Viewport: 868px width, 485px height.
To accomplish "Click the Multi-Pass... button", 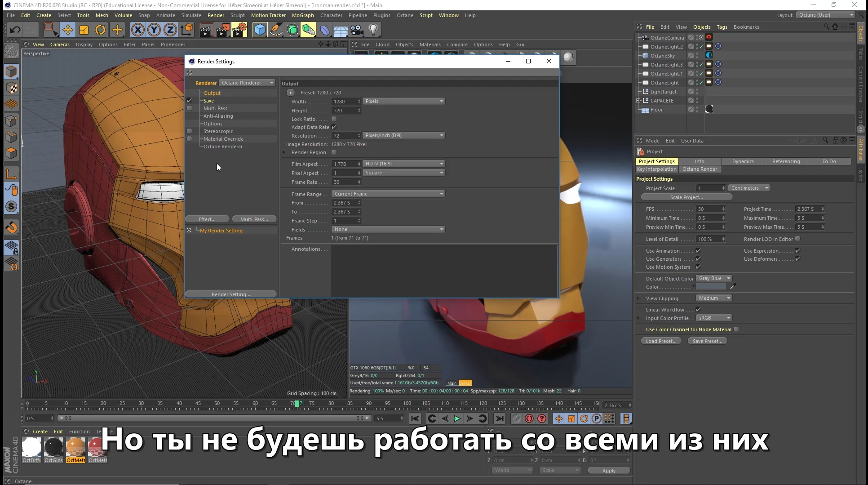I will point(254,219).
